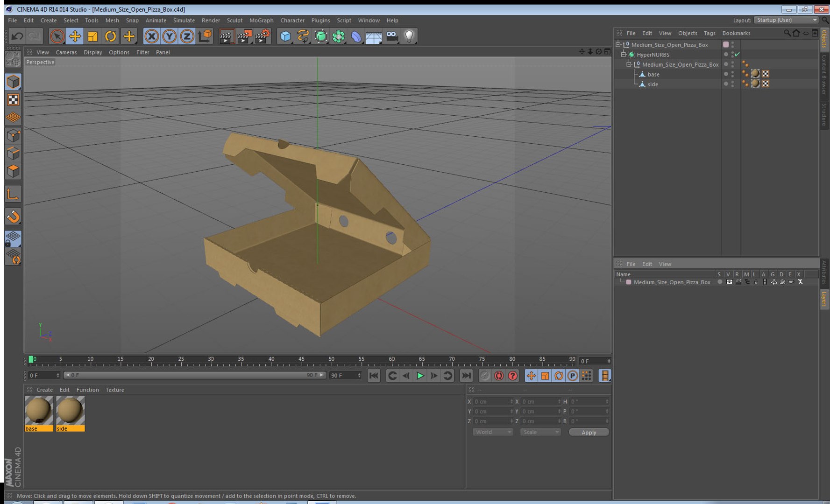Collapse the root Medium_Size_Open_Pizza_Box object
Image resolution: width=830 pixels, height=504 pixels.
(618, 44)
